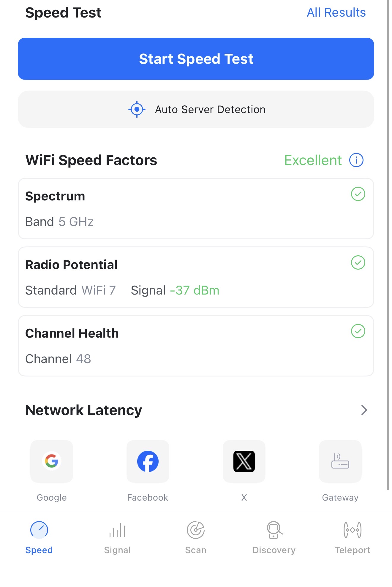
Task: Open the Auto Server Detection selector
Action: coord(196,109)
